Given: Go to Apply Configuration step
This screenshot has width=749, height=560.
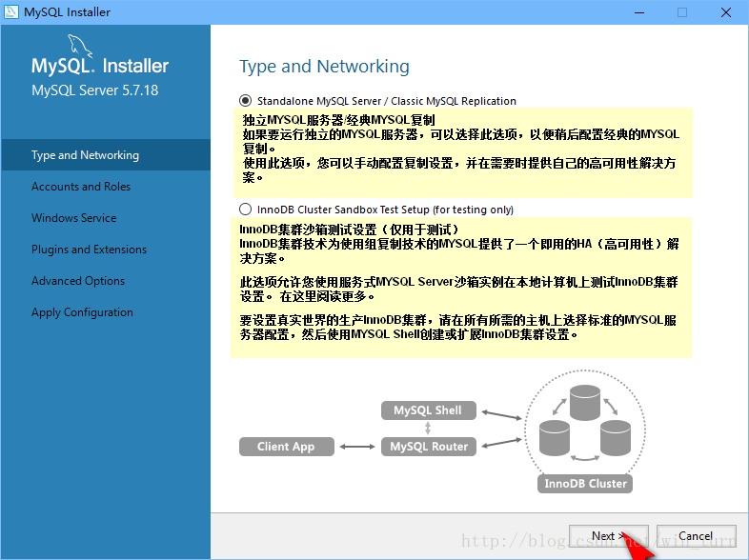Looking at the screenshot, I should [x=82, y=312].
